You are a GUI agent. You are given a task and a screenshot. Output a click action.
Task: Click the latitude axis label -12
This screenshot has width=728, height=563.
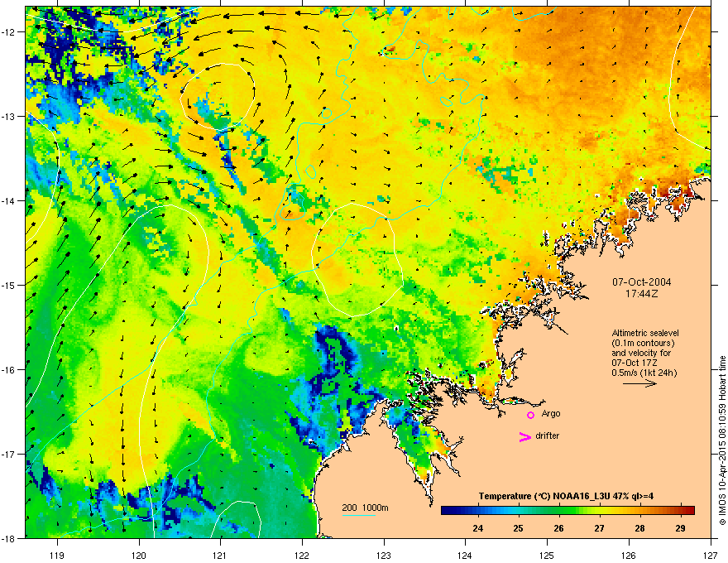click(x=8, y=32)
